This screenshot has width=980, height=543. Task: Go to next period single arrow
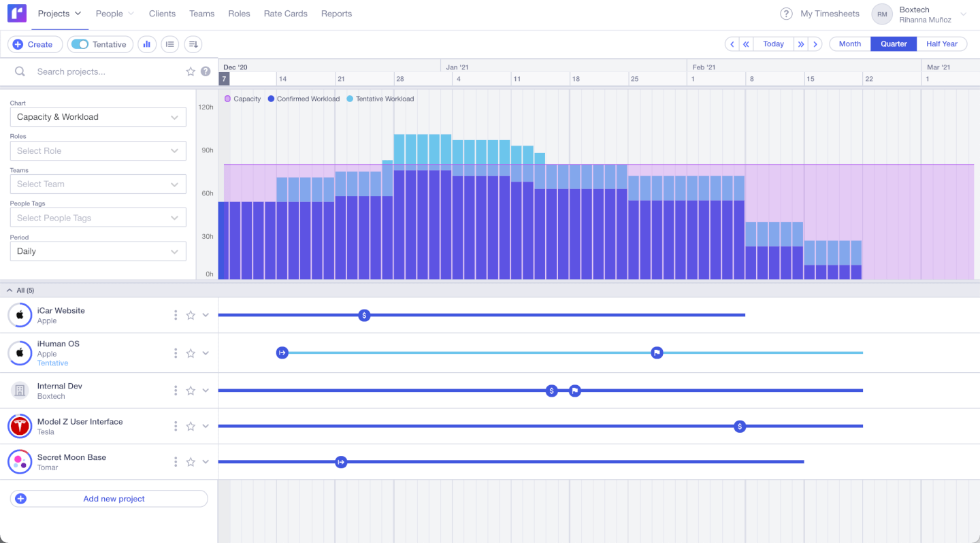click(x=815, y=44)
